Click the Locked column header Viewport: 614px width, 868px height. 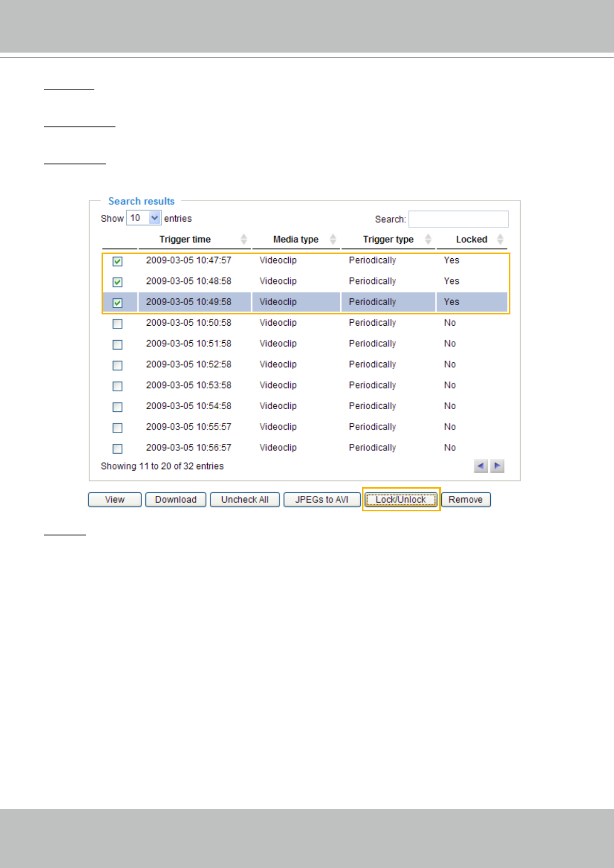pyautogui.click(x=472, y=239)
